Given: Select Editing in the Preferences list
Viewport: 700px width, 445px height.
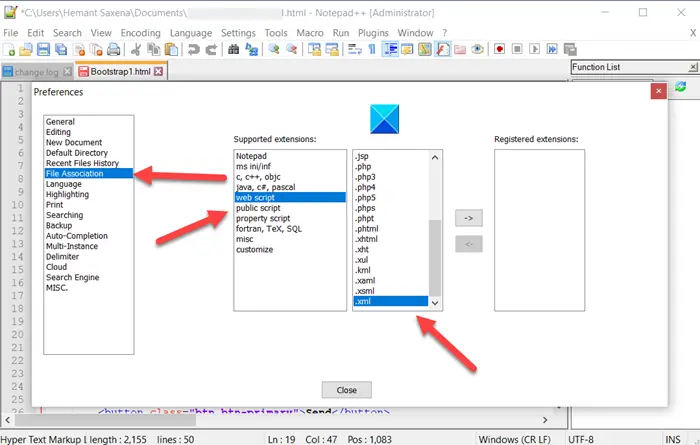Looking at the screenshot, I should (88, 132).
